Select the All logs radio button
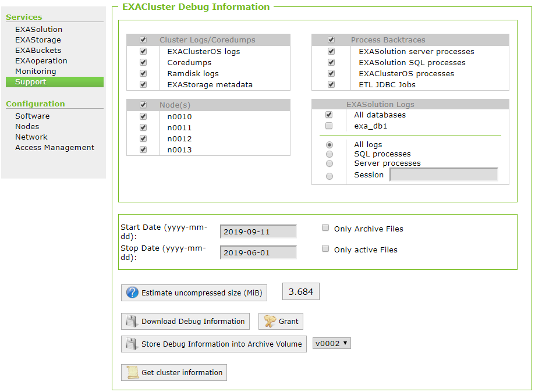Screen dimensions: 535x392 (x=329, y=145)
